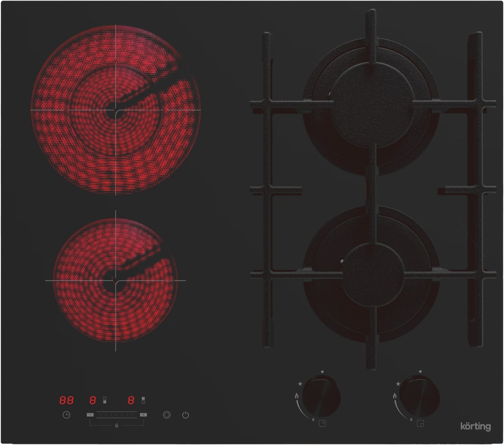
Task: Click the körting brand logo
Action: [476, 426]
